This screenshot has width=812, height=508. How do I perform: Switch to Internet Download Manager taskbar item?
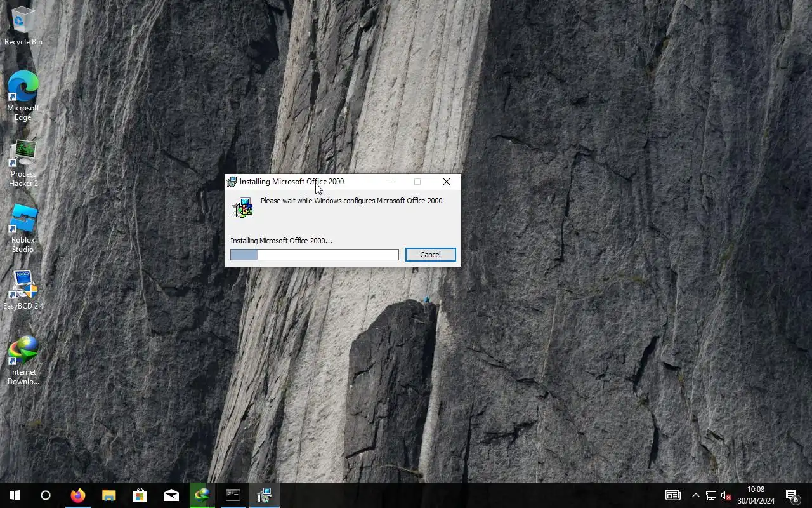202,495
